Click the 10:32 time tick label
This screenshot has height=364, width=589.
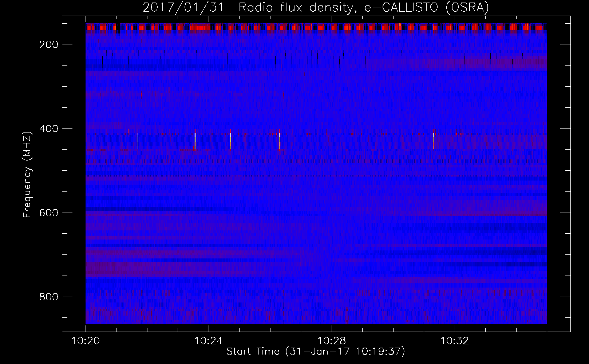pos(455,341)
